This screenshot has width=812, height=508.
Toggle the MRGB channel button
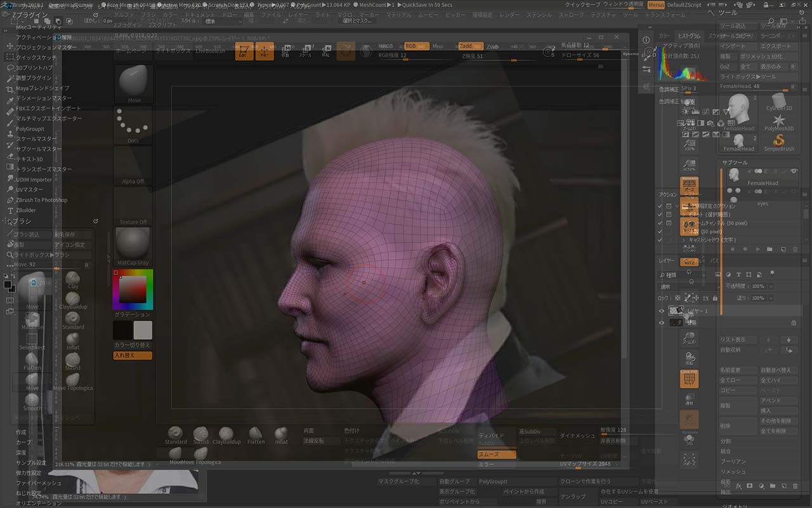coord(386,46)
